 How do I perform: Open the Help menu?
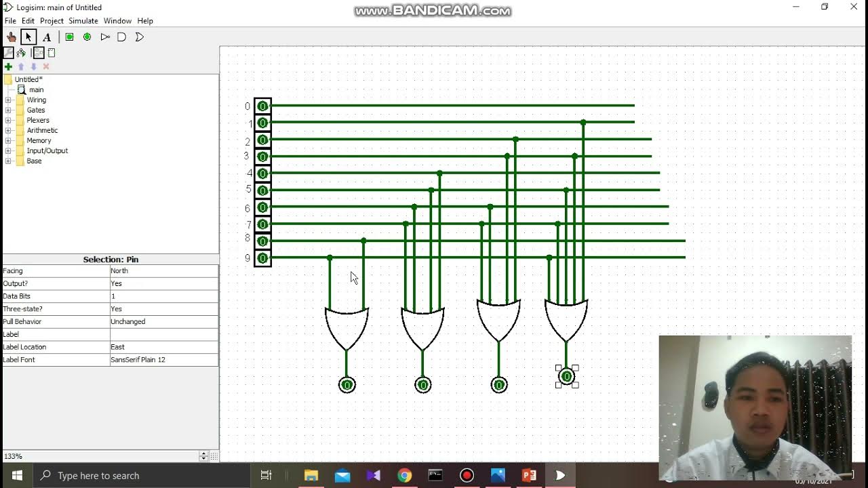[x=145, y=21]
